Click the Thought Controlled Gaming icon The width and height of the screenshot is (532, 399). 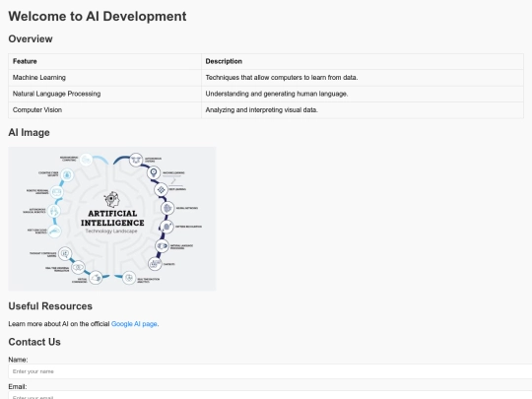[65, 253]
